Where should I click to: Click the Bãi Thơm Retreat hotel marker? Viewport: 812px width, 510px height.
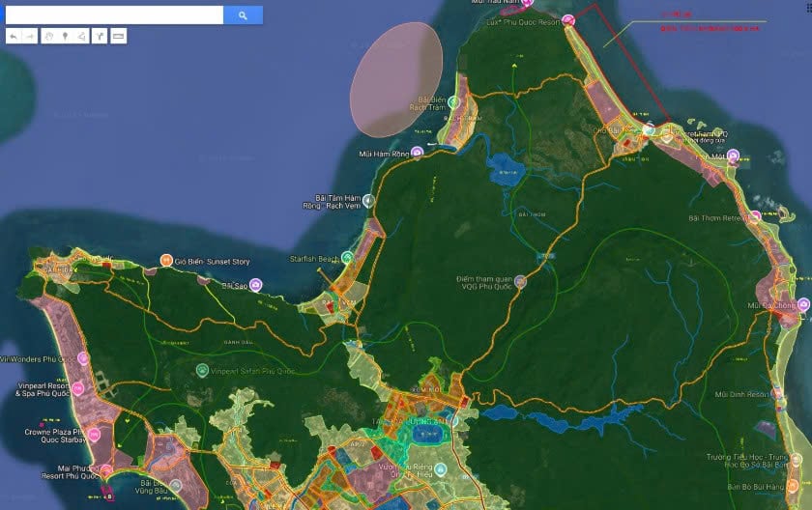point(752,218)
